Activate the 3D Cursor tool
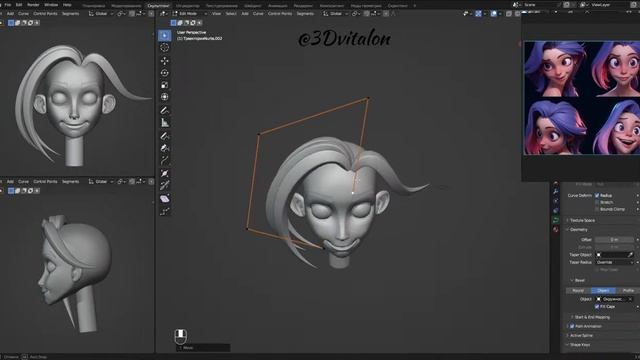The width and height of the screenshot is (640, 360). pos(164,48)
